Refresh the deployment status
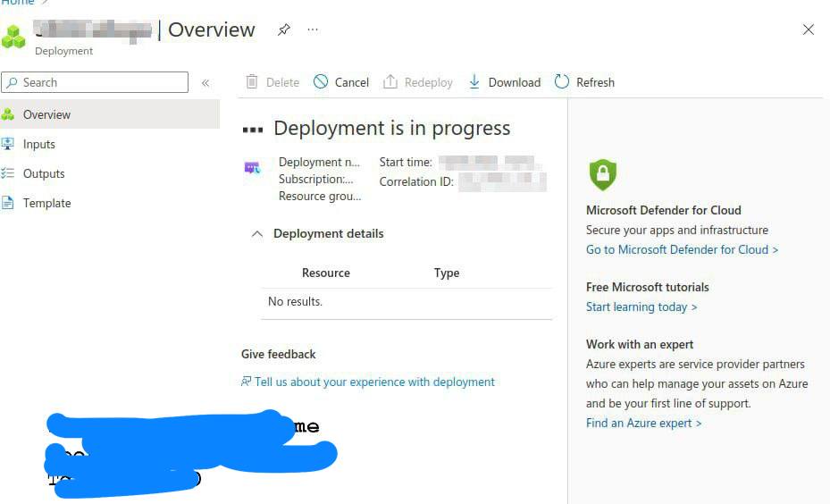830x504 pixels. [x=584, y=82]
